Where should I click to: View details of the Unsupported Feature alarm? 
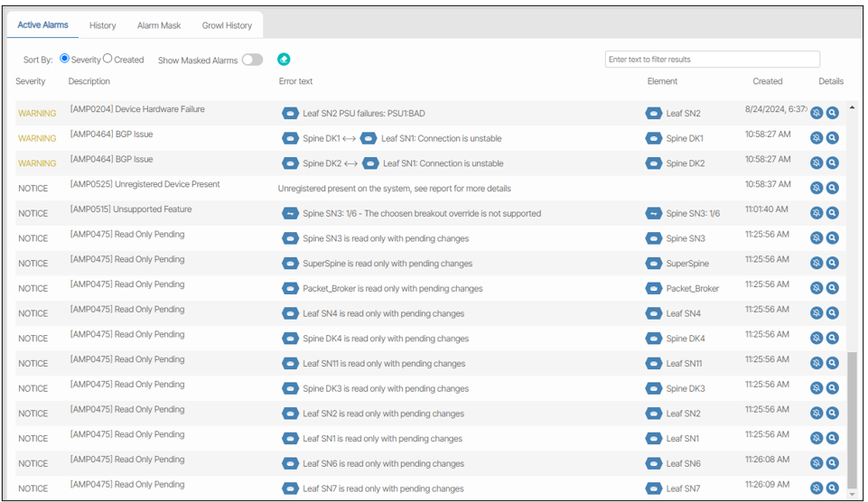point(832,213)
